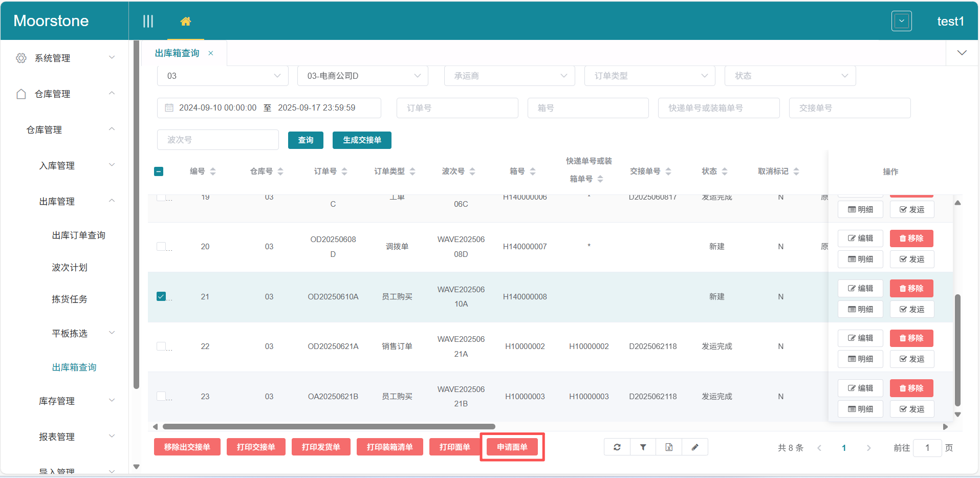This screenshot has width=980, height=478.
Task: Select 波次计划 from sidebar menu
Action: [70, 268]
